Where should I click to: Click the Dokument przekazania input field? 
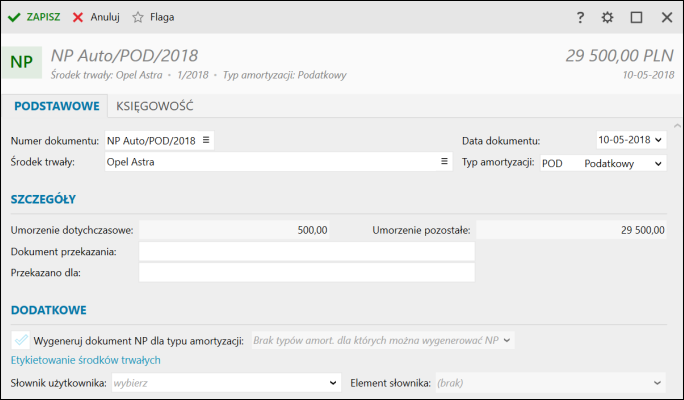pyautogui.click(x=307, y=252)
